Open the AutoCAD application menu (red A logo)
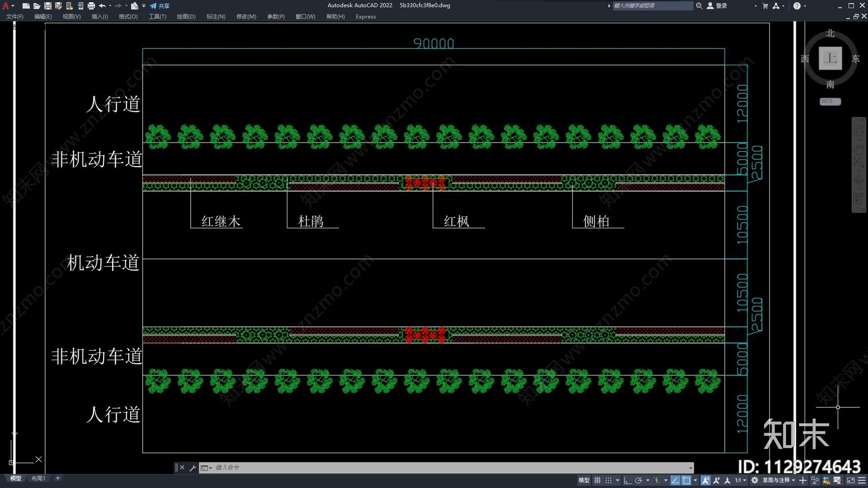 coord(6,6)
